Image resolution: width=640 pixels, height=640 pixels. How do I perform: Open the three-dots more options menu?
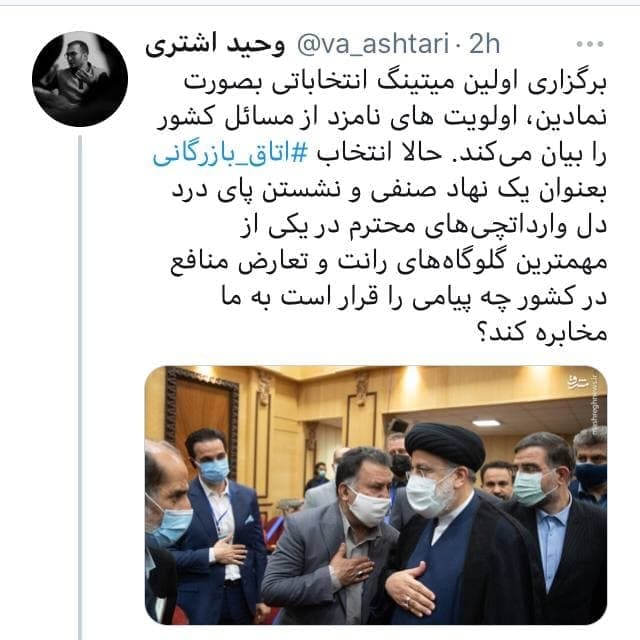click(x=590, y=44)
